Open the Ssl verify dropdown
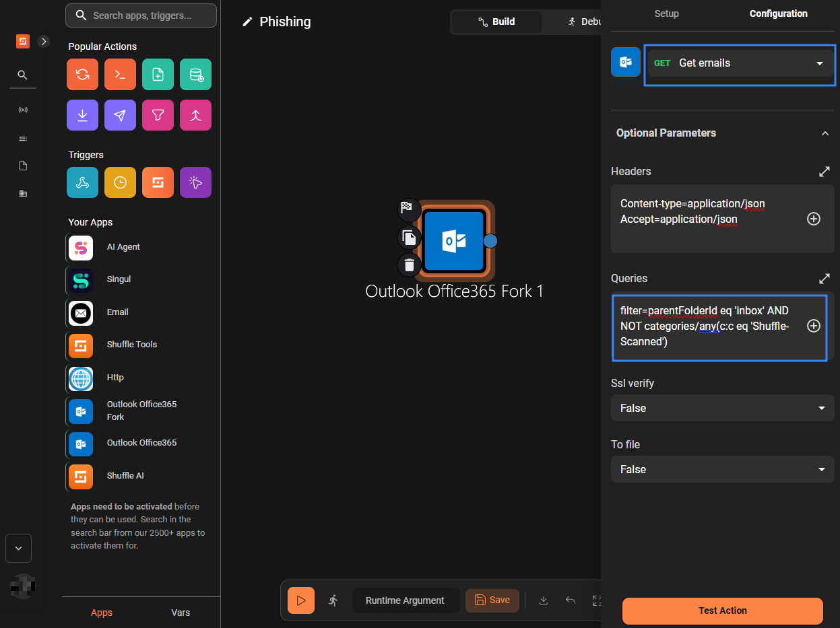Screen dimensions: 840x628 click(722, 408)
